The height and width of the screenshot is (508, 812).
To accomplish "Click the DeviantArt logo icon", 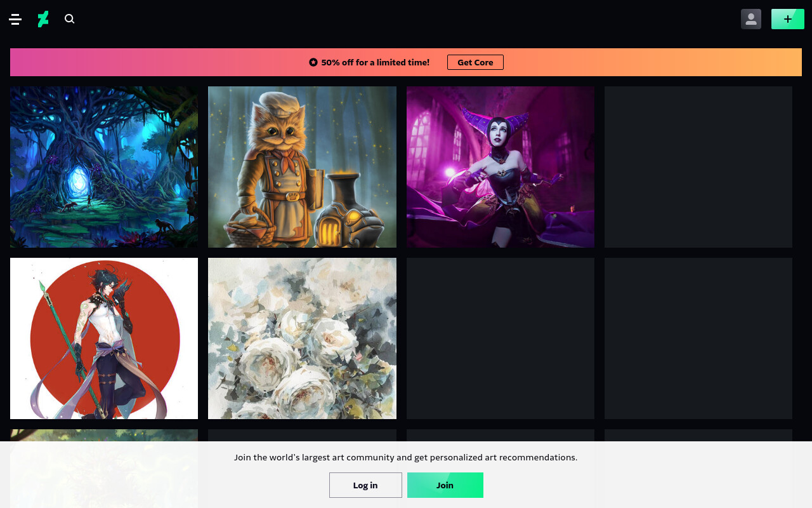I will [x=43, y=19].
